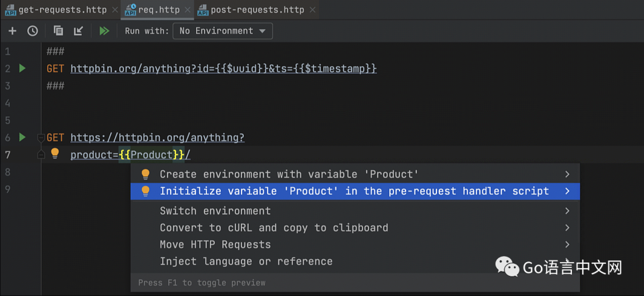Image resolution: width=644 pixels, height=296 pixels.
Task: Choose 'Convert to cURL and copy to clipboard'
Action: [274, 228]
